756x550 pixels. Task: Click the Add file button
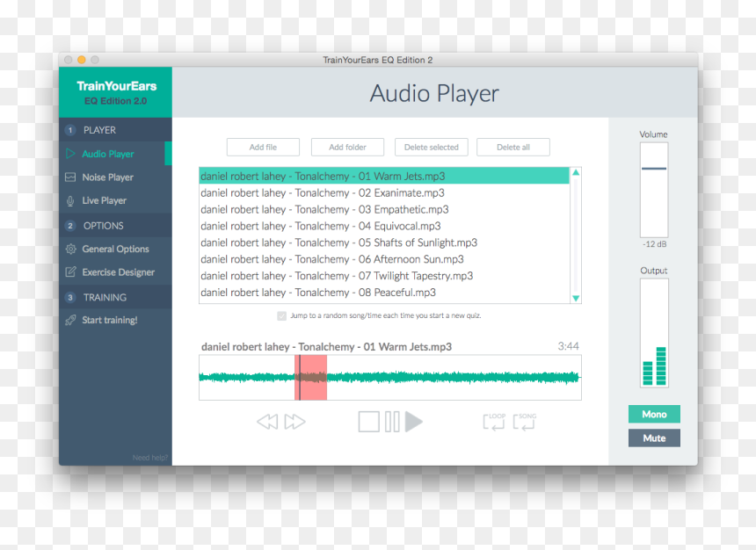click(x=263, y=147)
